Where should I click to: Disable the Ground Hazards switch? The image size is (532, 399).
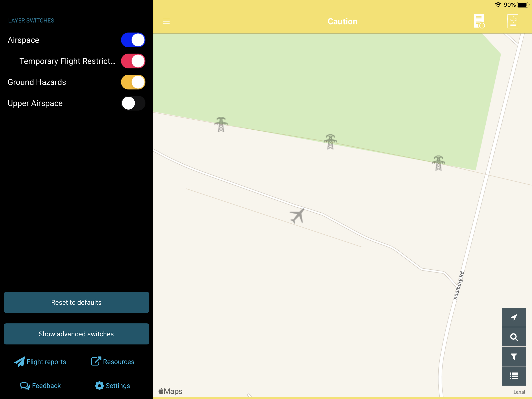133,82
